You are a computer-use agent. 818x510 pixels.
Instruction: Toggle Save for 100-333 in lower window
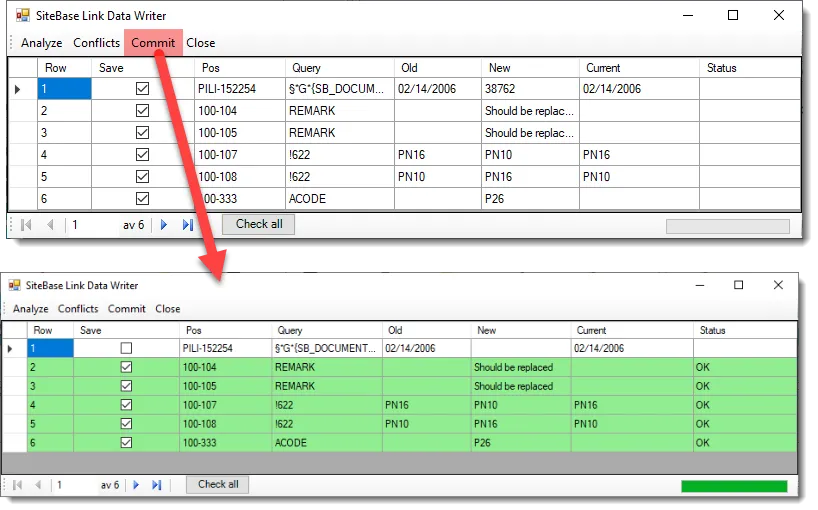pyautogui.click(x=126, y=442)
